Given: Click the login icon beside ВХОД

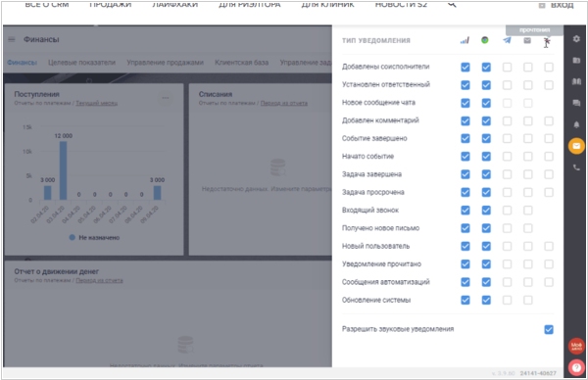Looking at the screenshot, I should [542, 5].
